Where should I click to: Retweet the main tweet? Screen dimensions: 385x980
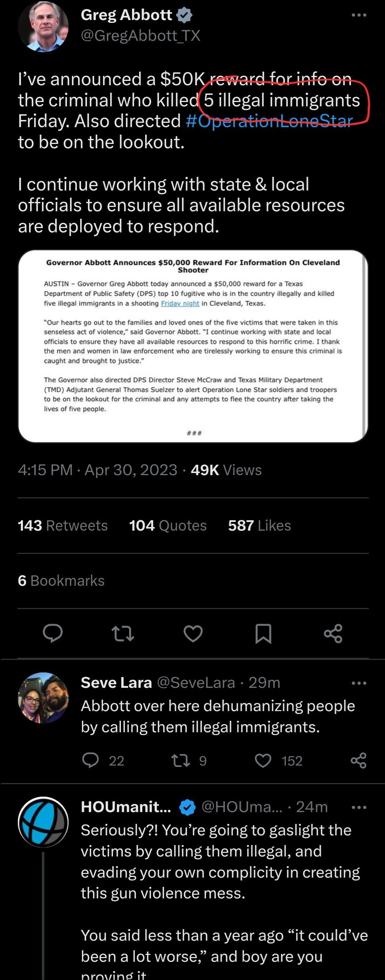(x=123, y=634)
